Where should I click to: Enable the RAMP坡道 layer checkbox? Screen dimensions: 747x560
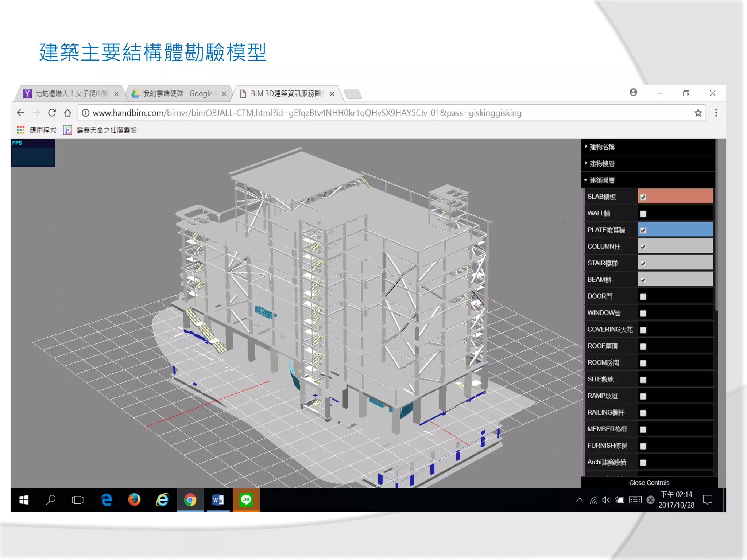643,396
